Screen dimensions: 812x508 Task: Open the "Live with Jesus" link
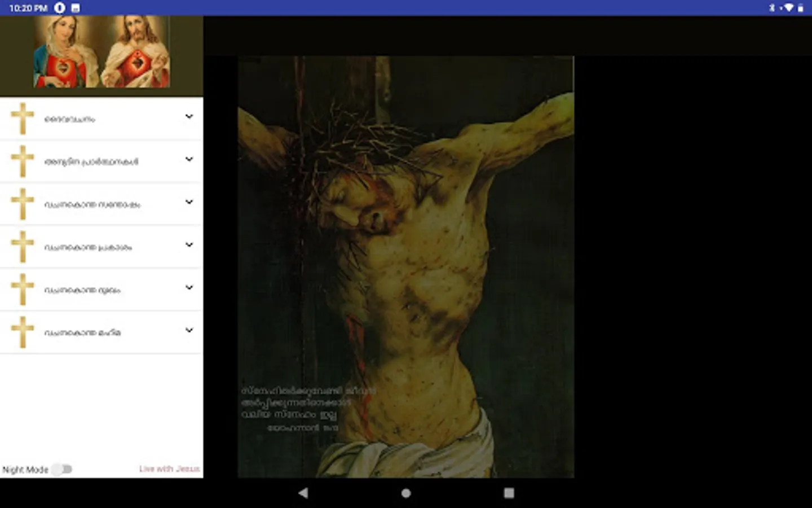[169, 469]
